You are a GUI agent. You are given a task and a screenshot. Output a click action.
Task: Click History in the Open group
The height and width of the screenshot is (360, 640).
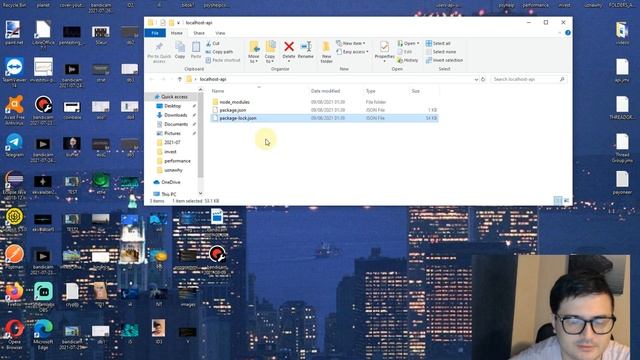pos(407,60)
